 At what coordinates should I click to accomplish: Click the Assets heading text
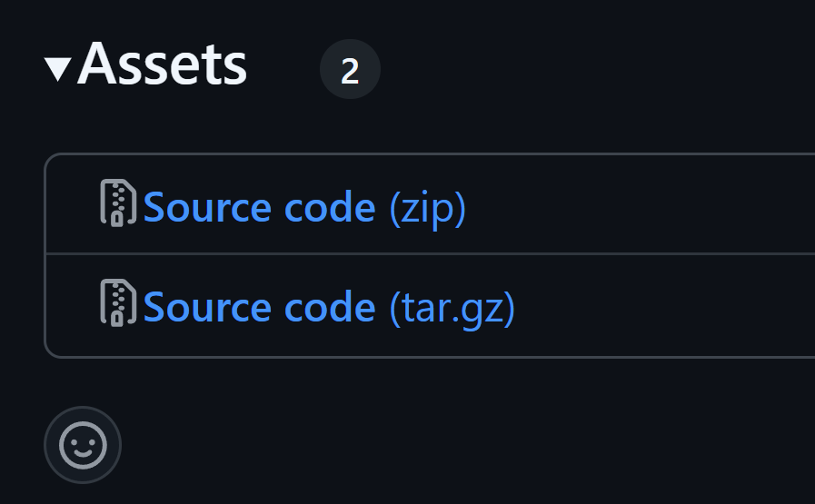pos(162,64)
